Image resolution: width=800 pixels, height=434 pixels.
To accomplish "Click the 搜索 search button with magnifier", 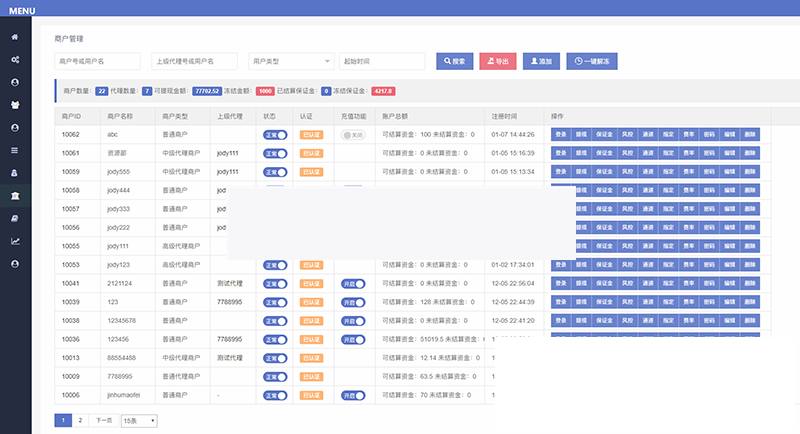I will point(453,61).
